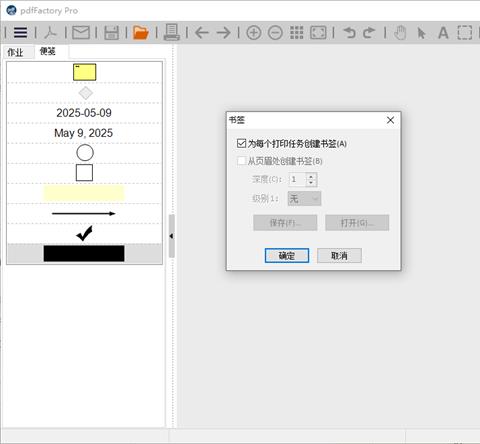Switch to the 作业 tab

(15, 52)
